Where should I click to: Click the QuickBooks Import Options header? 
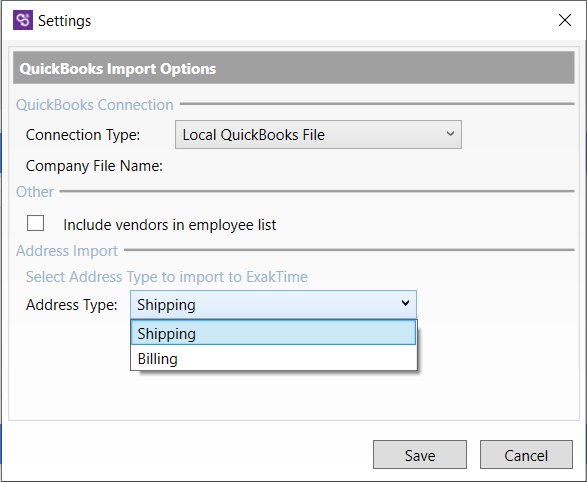(x=294, y=68)
